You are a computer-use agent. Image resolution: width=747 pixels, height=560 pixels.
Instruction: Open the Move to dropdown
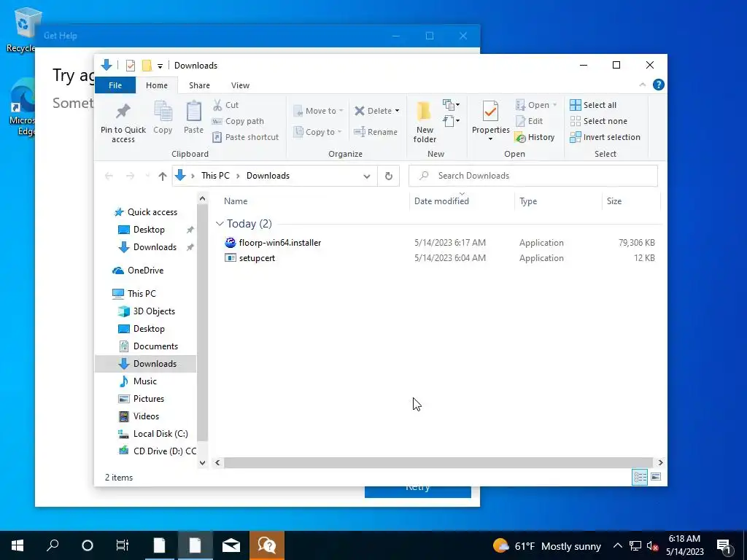tap(318, 111)
